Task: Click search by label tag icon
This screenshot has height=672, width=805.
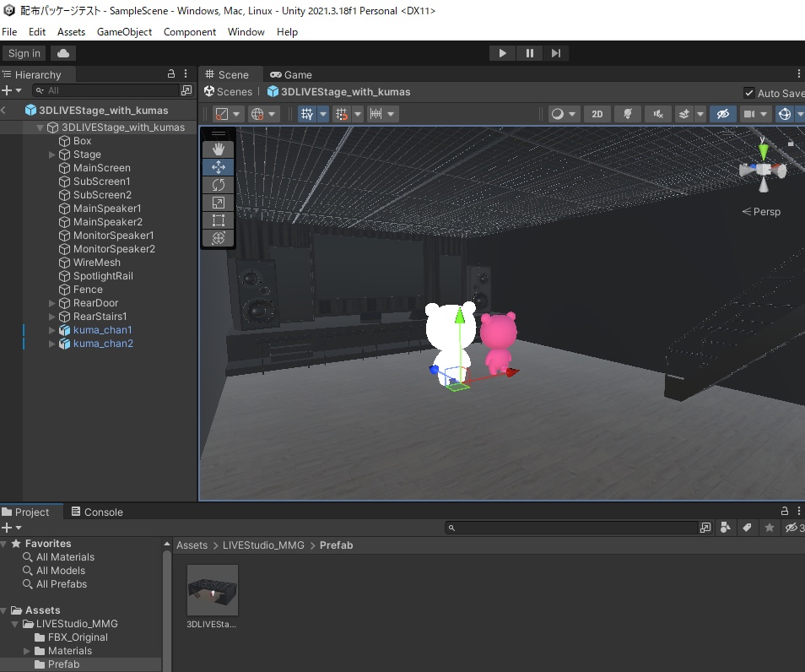Action: 748,528
